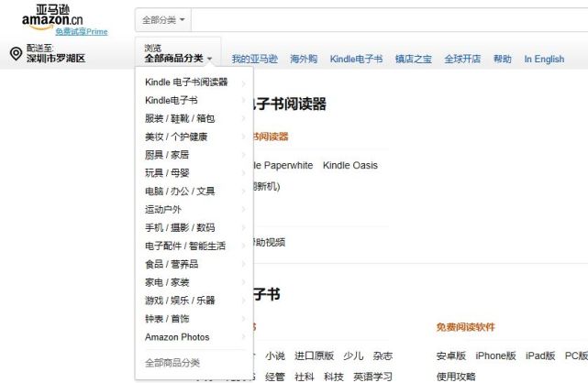Expand chevron beside Kindle 电子书阅读器
Image resolution: width=588 pixels, height=383 pixels.
point(244,82)
